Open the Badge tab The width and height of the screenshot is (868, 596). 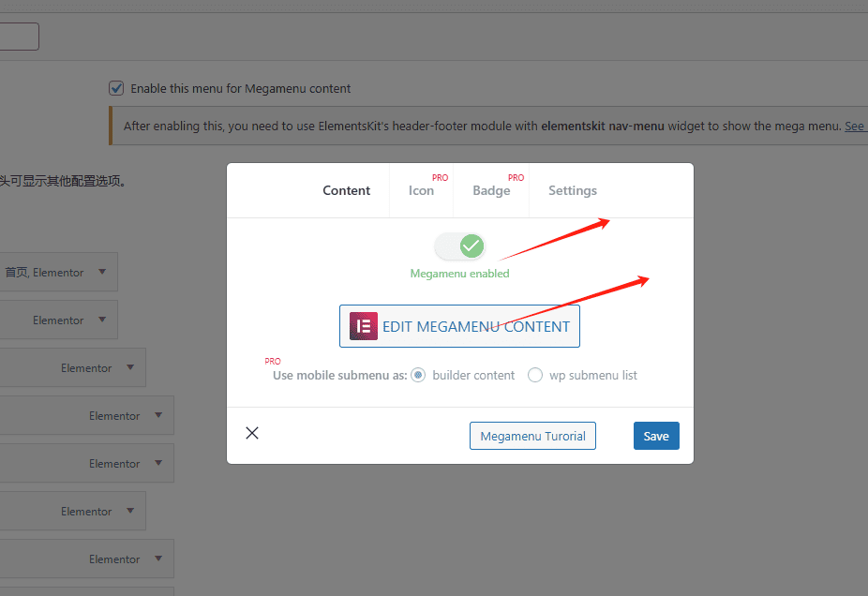pyautogui.click(x=491, y=190)
